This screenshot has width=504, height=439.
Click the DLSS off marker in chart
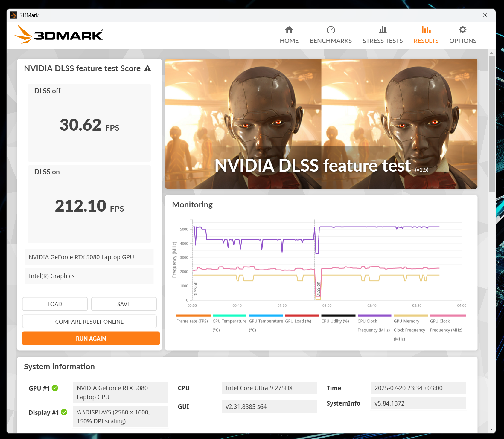(x=196, y=289)
